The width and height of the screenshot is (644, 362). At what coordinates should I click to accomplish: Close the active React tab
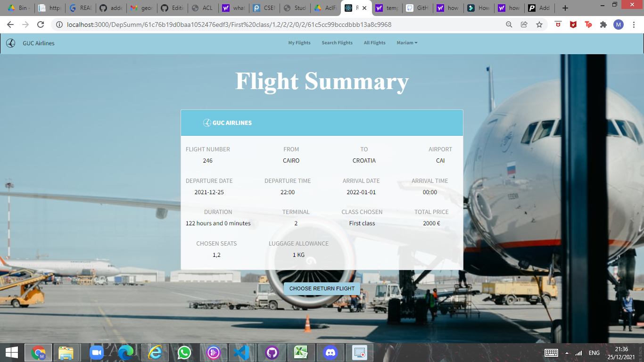pyautogui.click(x=364, y=8)
